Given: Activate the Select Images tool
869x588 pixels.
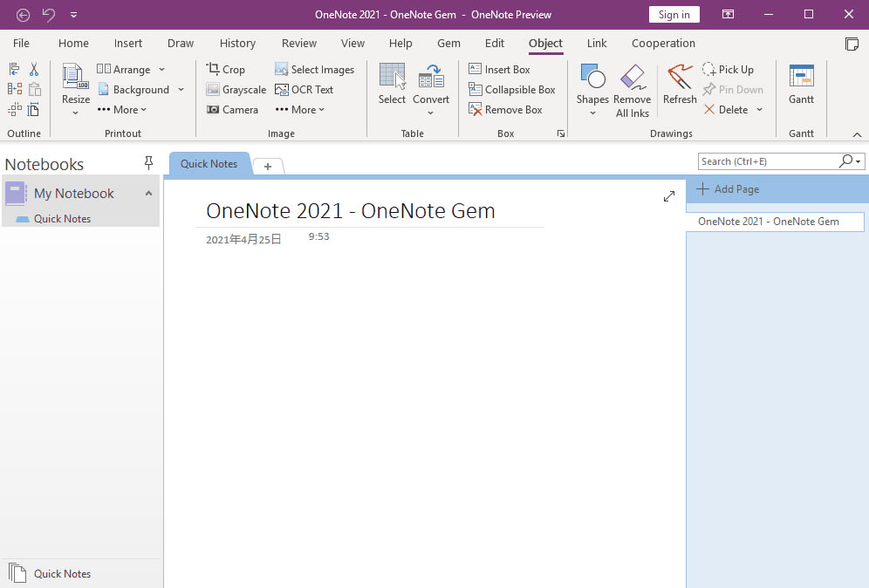Looking at the screenshot, I should click(x=315, y=69).
